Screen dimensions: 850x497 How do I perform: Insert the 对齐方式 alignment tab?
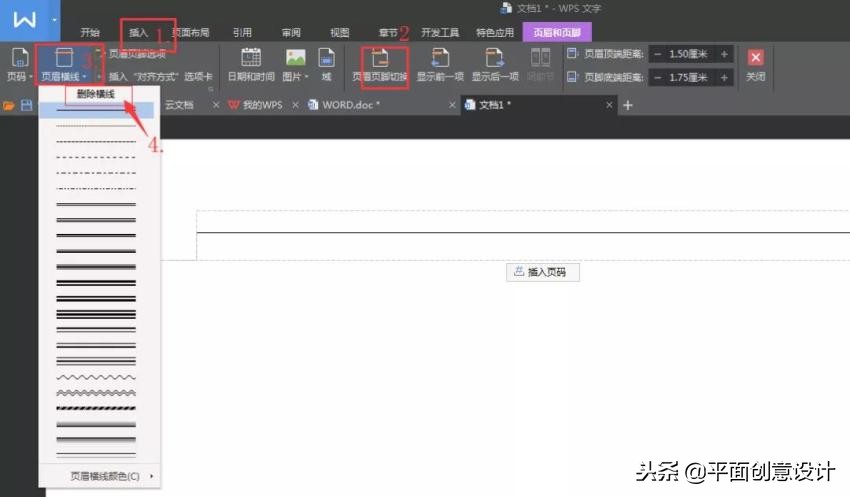160,76
